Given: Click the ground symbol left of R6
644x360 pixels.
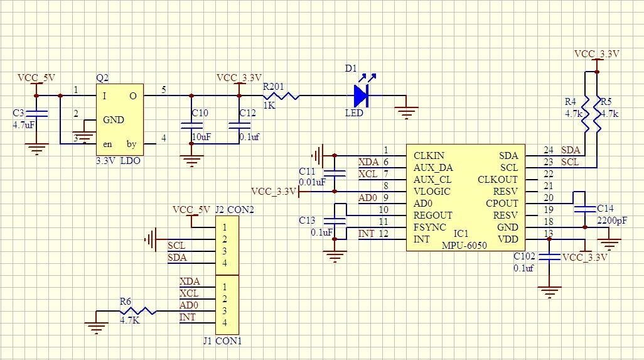Looking at the screenshot, I should (x=96, y=327).
